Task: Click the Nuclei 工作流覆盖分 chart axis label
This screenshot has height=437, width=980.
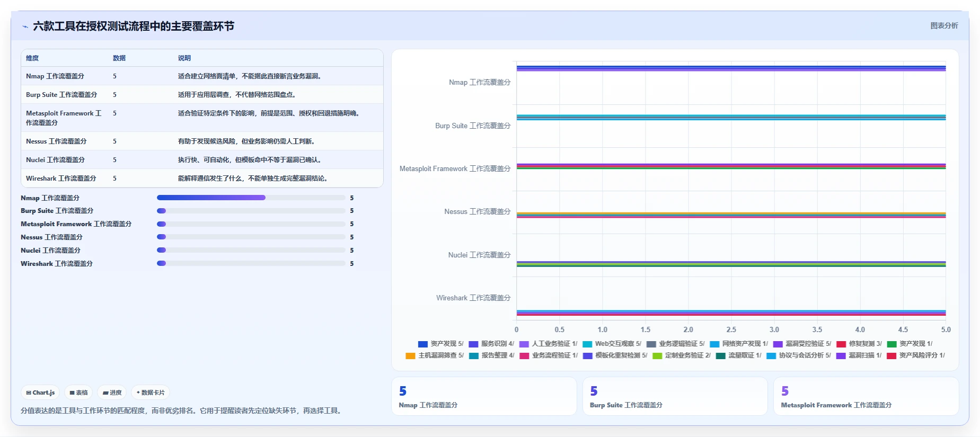Action: [x=479, y=255]
